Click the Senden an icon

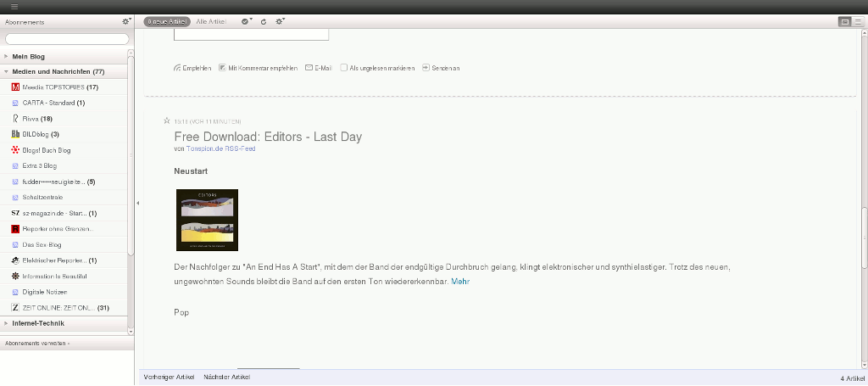(426, 68)
